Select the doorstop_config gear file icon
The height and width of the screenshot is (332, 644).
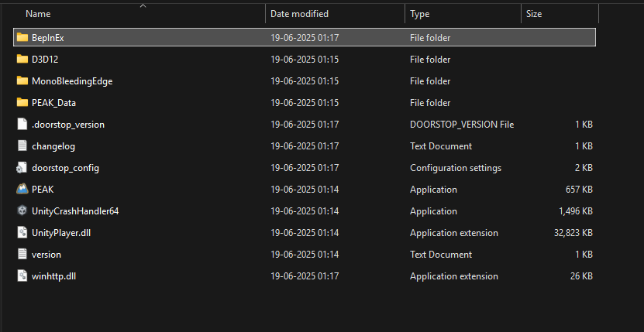point(22,167)
